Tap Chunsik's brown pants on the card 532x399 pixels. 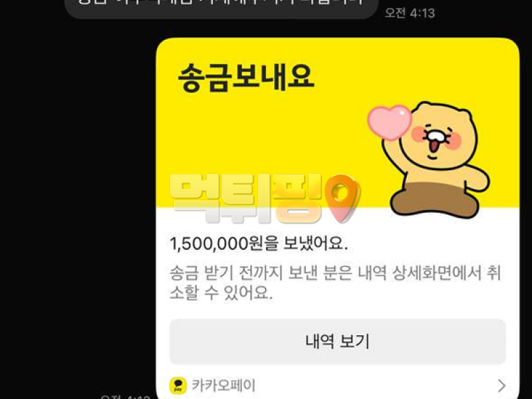click(x=435, y=200)
